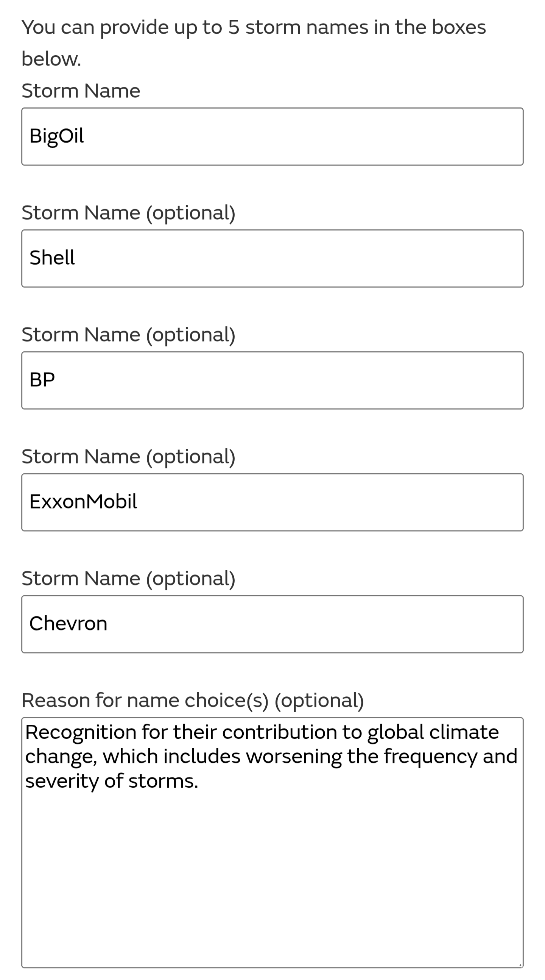Select the field with Shell entered
Screen dimensions: 545x980
[272, 258]
